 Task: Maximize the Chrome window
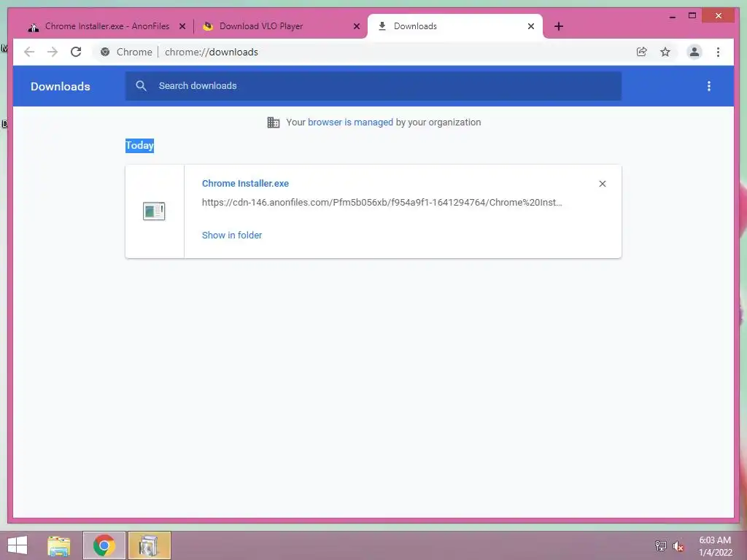tap(692, 16)
